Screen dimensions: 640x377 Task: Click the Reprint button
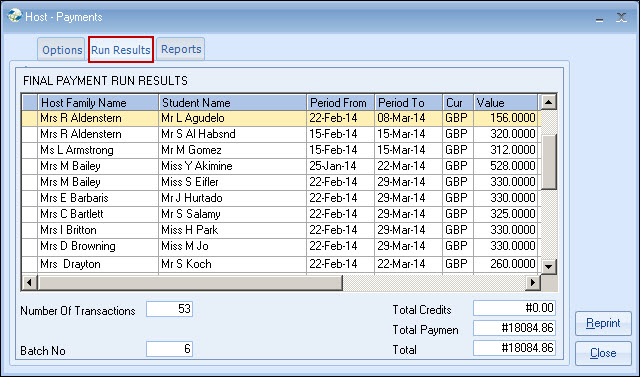click(x=603, y=323)
